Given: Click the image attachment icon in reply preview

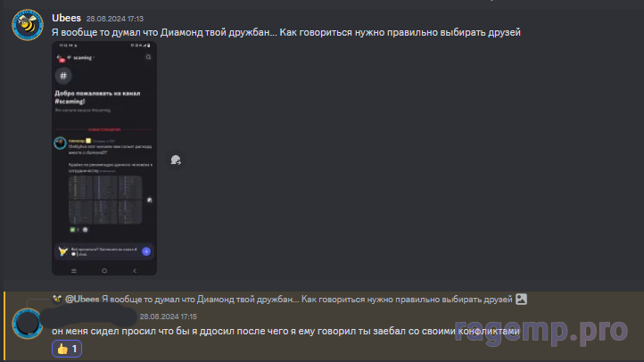Looking at the screenshot, I should (x=521, y=300).
